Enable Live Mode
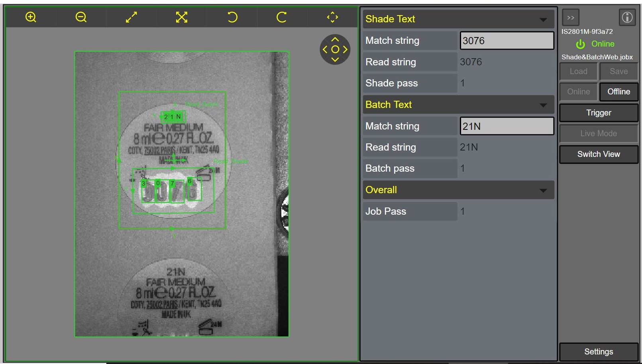This screenshot has height=364, width=642. coord(599,133)
